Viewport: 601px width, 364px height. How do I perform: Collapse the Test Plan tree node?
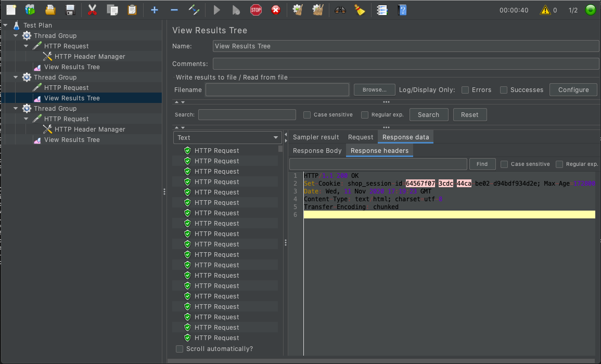[6, 25]
